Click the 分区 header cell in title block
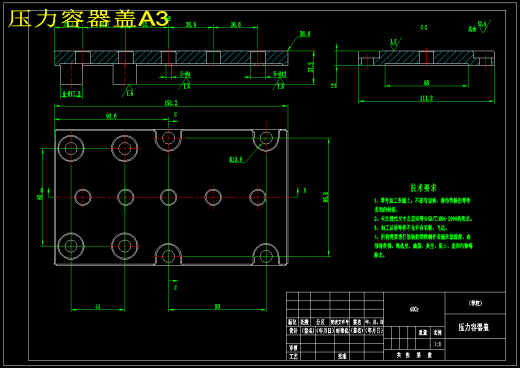Viewport: 520px width, 368px height. (x=320, y=322)
